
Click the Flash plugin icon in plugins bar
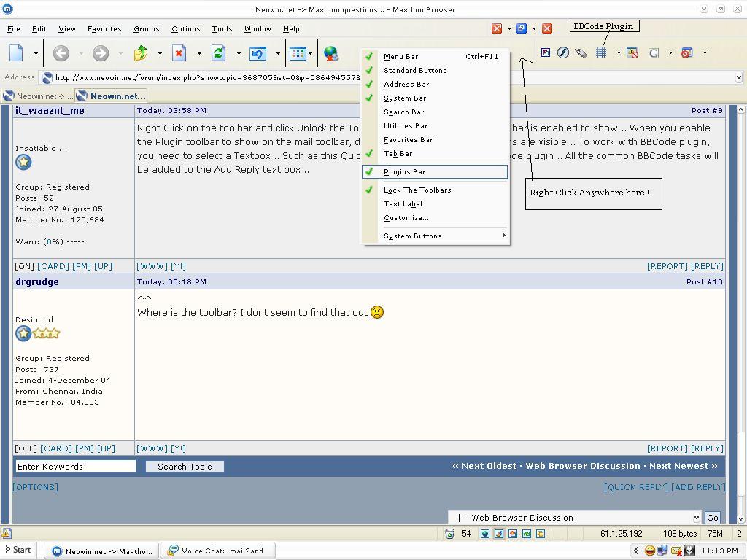click(563, 53)
